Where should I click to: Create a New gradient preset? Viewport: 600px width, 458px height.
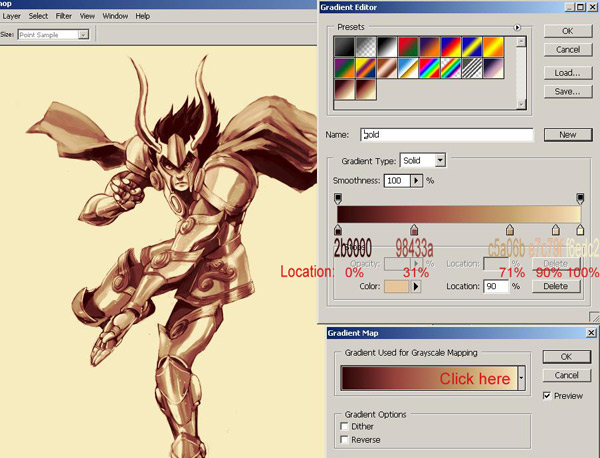click(x=568, y=135)
